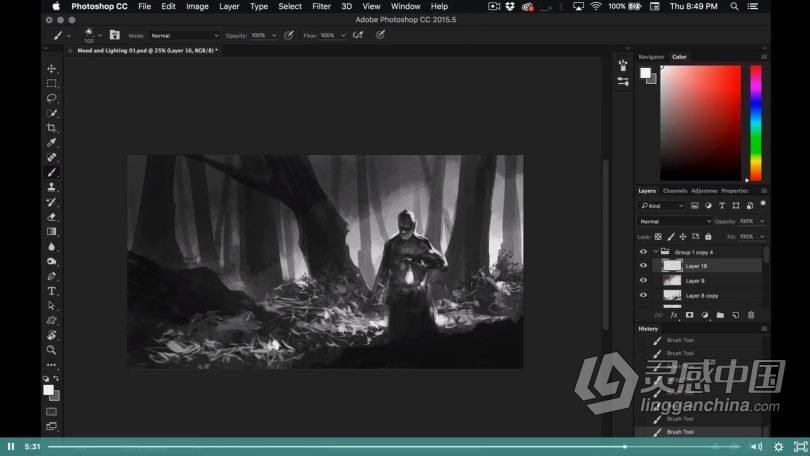Toggle airbrush build-up mode
810x456 pixels.
point(357,35)
